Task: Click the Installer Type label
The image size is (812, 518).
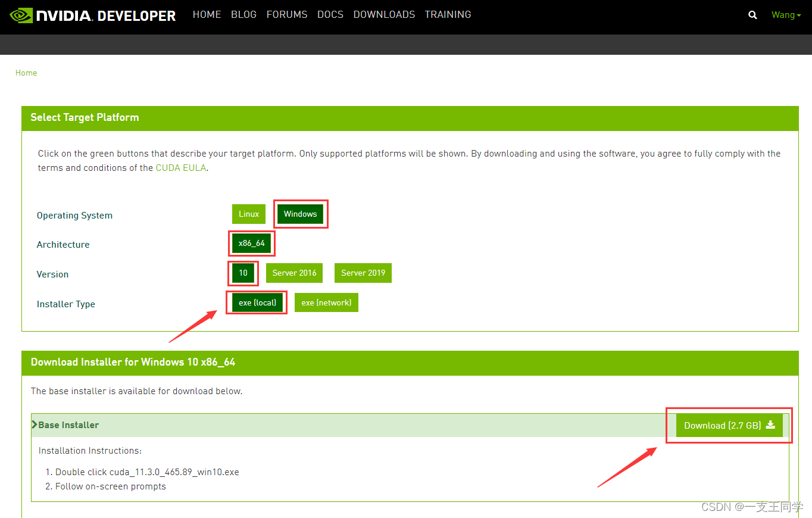Action: click(x=66, y=304)
